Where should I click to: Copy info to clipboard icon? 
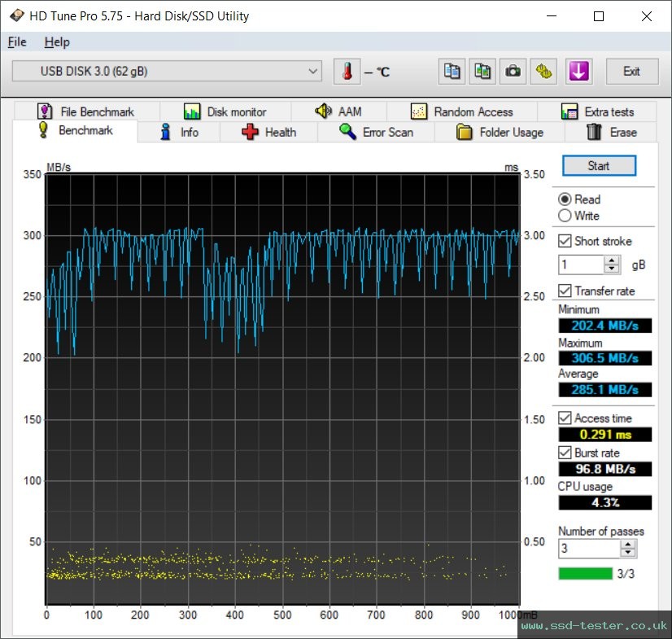click(452, 71)
